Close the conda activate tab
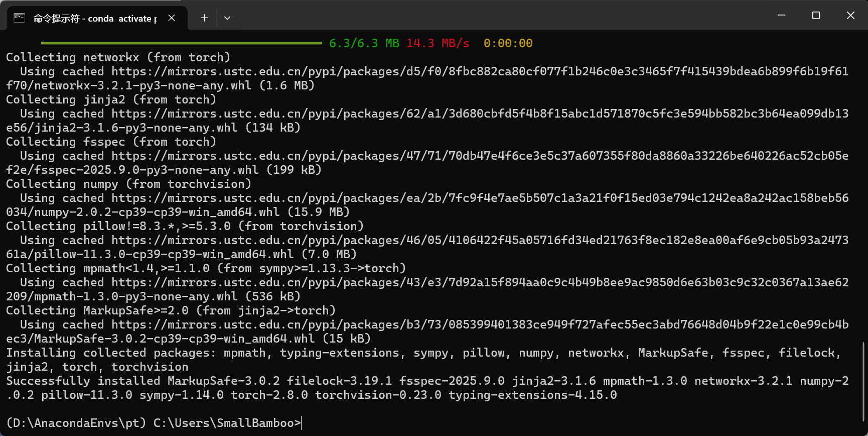The height and width of the screenshot is (436, 868). (172, 18)
